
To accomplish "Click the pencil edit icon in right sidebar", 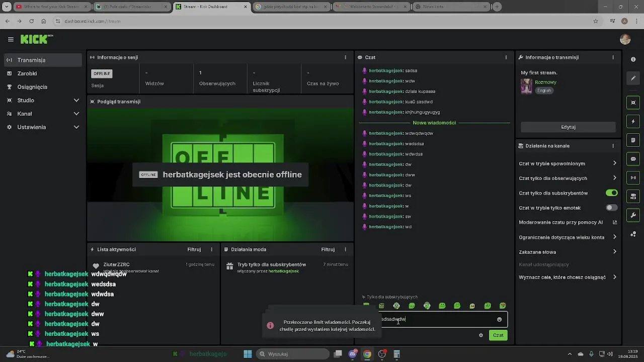I will tap(633, 78).
